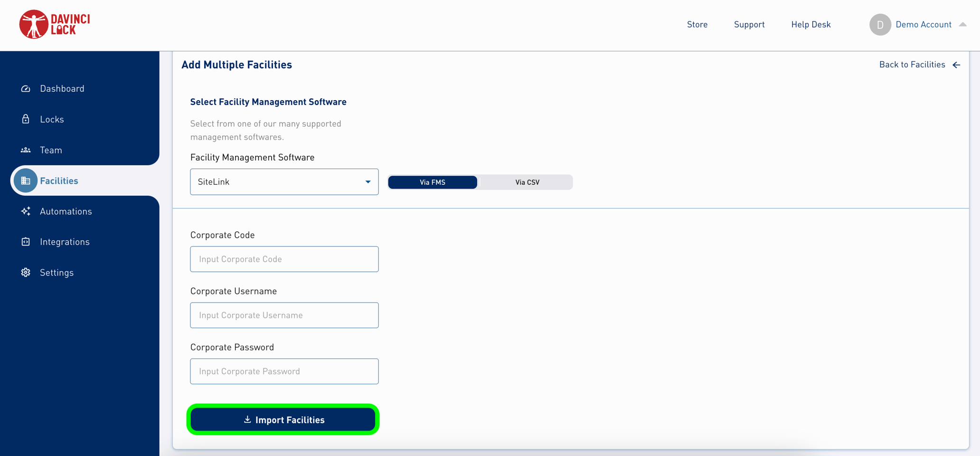Image resolution: width=980 pixels, height=456 pixels.
Task: Expand the Demo Account menu arrow
Action: (963, 25)
